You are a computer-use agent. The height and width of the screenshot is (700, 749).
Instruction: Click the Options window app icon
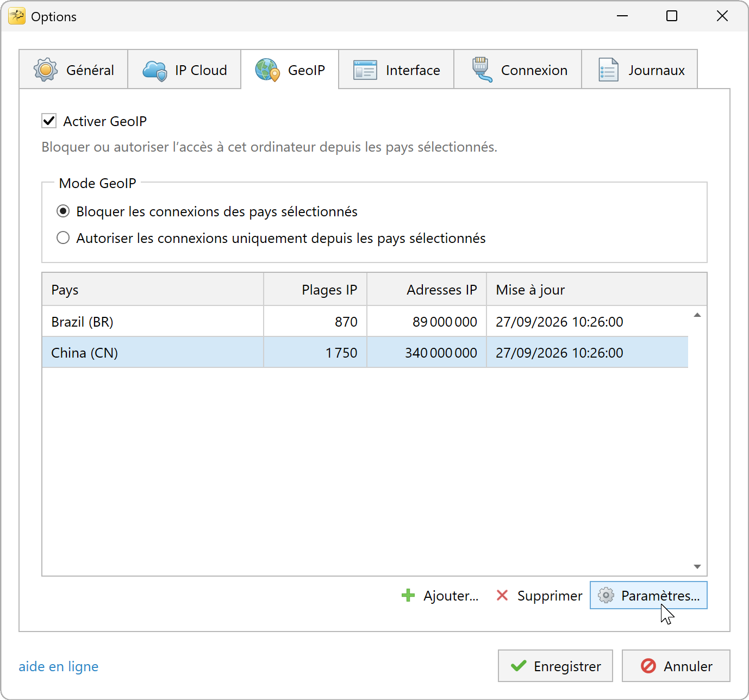(x=17, y=16)
